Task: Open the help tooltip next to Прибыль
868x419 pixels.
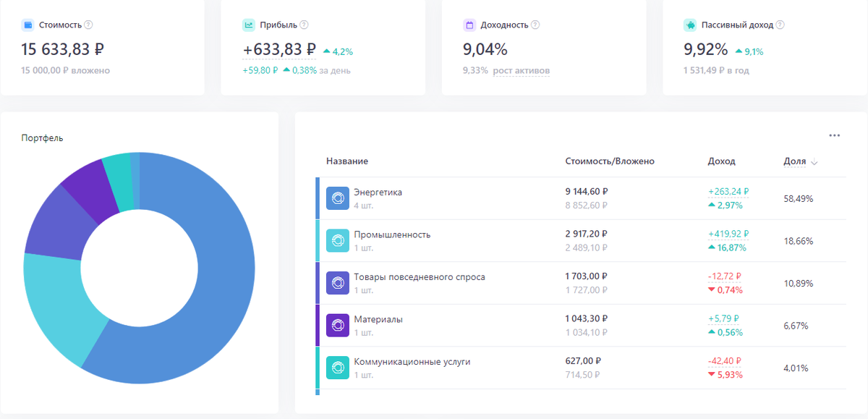Action: tap(304, 25)
